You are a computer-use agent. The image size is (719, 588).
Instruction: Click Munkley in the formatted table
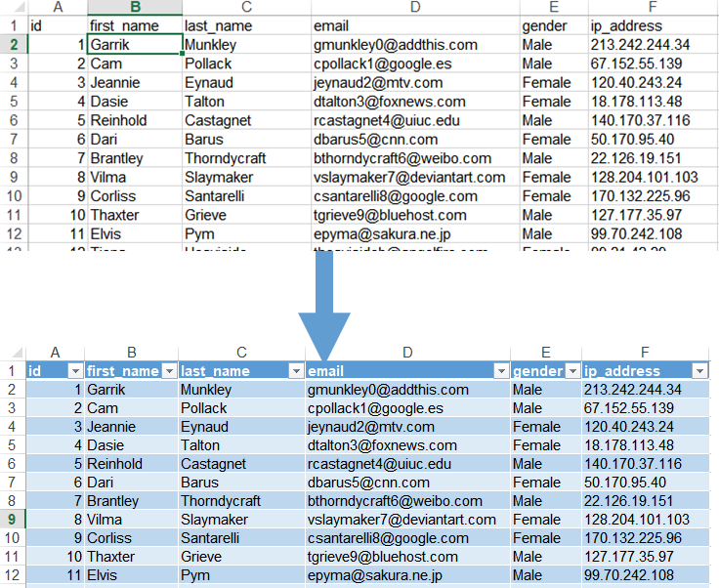206,390
